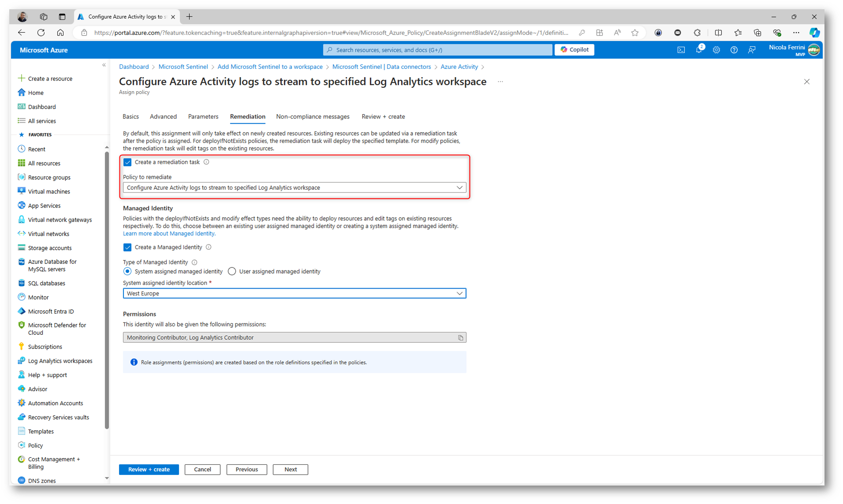Open the notifications bell
843x504 pixels.
click(x=699, y=50)
